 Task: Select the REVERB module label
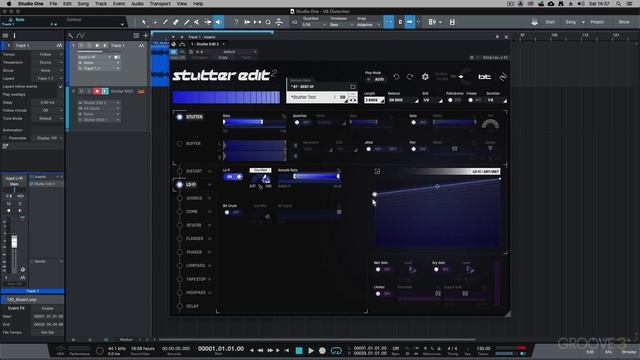click(194, 225)
